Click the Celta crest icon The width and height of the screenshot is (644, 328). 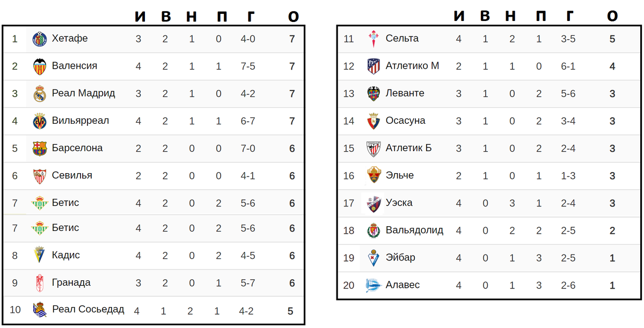pos(374,39)
